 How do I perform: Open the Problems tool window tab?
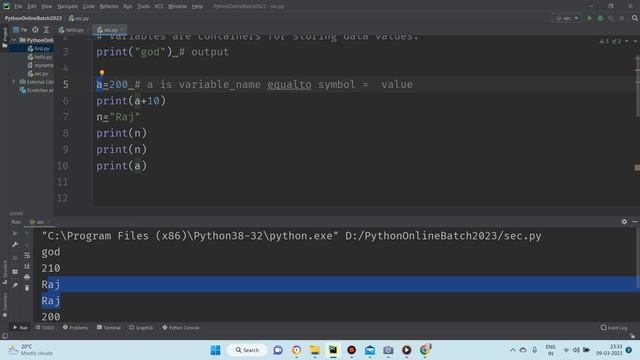click(x=76, y=328)
